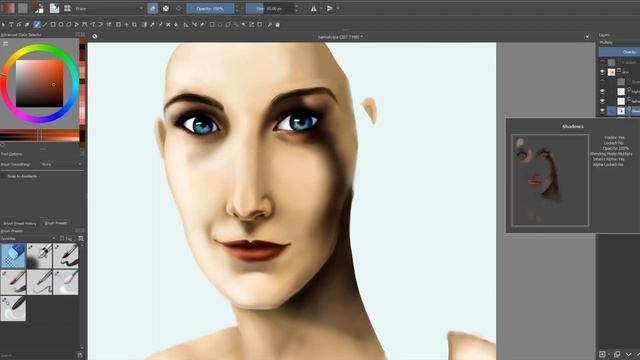Select the Assistant tool
The image size is (640, 360).
(186, 24)
